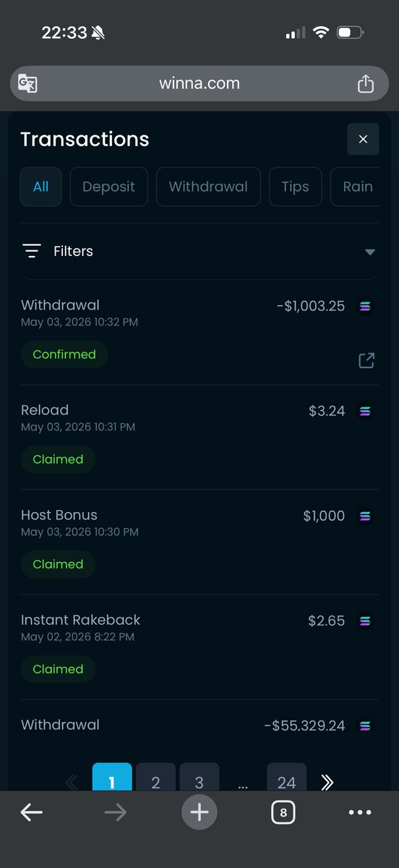Viewport: 399px width, 868px height.
Task: Select the All transactions tab
Action: pyautogui.click(x=41, y=187)
